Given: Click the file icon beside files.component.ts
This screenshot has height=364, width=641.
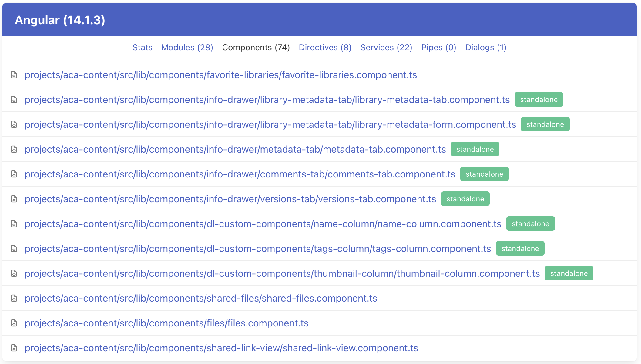Looking at the screenshot, I should (x=14, y=323).
